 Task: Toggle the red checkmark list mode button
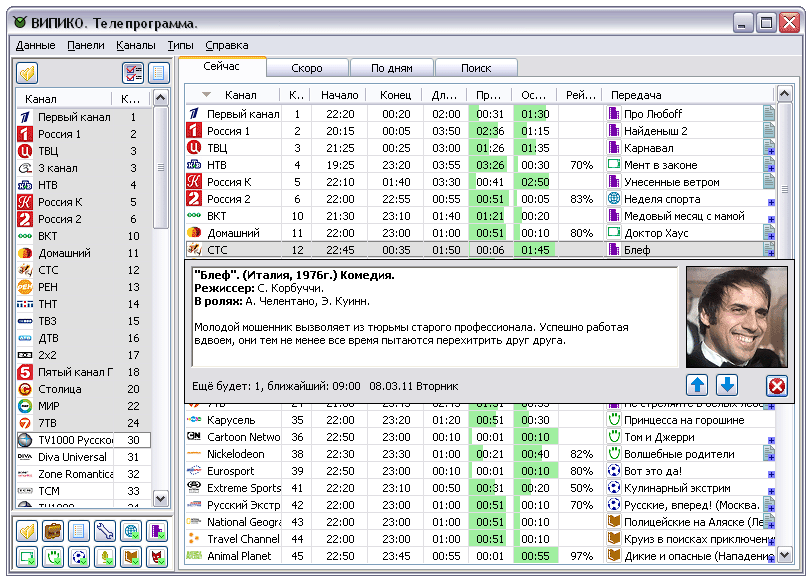pyautogui.click(x=133, y=73)
